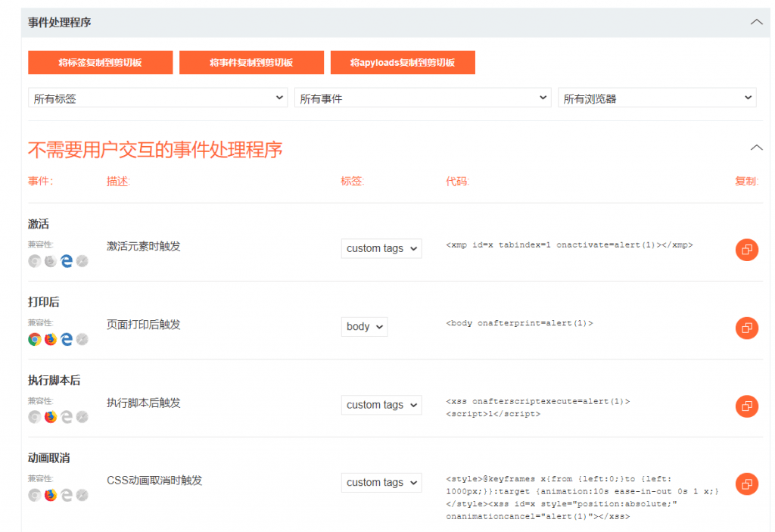Open the custom tags dropdown for 激活

click(x=381, y=248)
